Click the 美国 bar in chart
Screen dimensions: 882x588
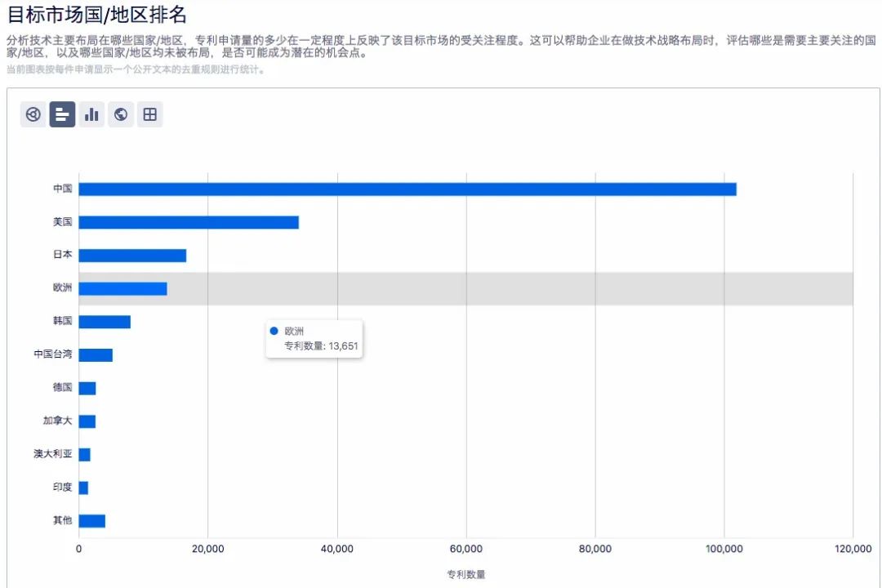click(189, 222)
